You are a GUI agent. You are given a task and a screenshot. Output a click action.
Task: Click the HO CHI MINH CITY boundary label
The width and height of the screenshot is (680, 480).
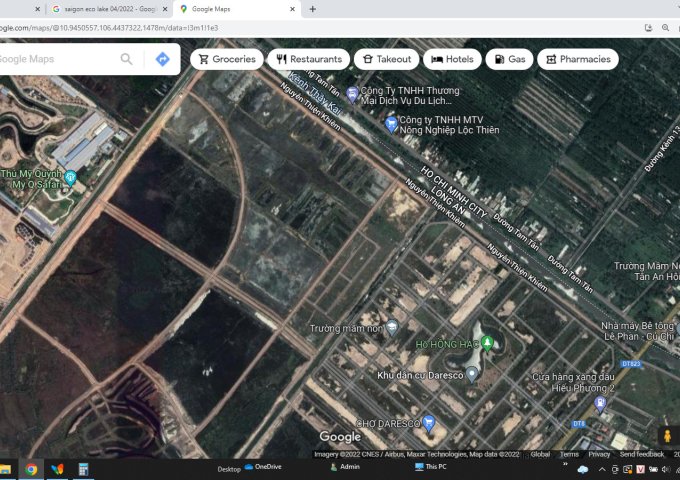[453, 193]
